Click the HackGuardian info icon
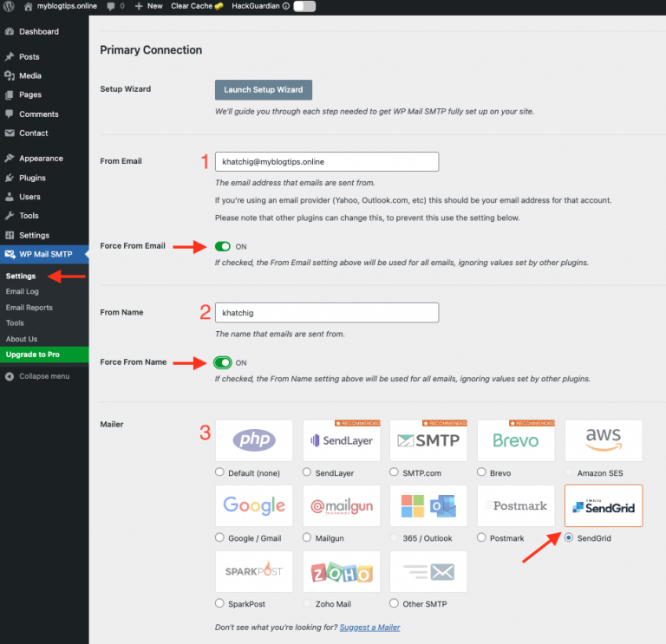Viewport: 666px width, 644px height. point(286,6)
